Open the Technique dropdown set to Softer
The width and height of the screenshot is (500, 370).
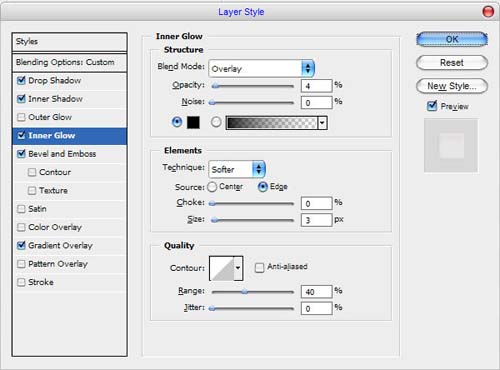coord(237,169)
